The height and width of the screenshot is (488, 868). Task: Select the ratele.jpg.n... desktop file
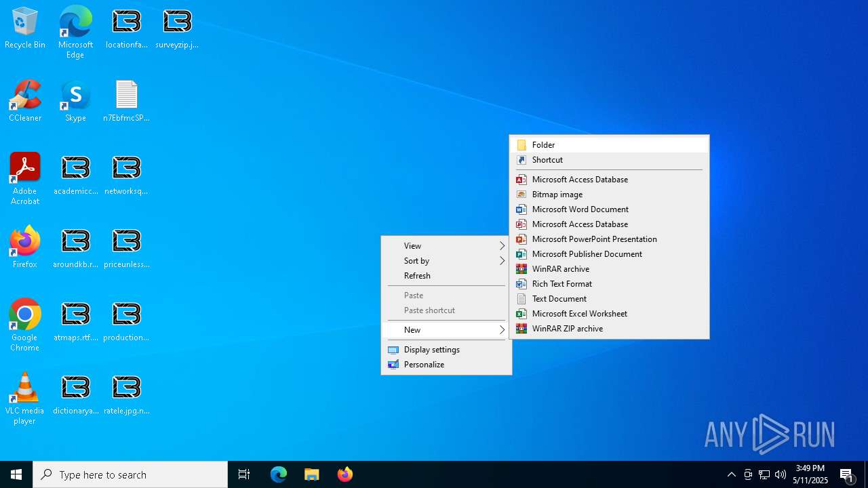coord(126,394)
